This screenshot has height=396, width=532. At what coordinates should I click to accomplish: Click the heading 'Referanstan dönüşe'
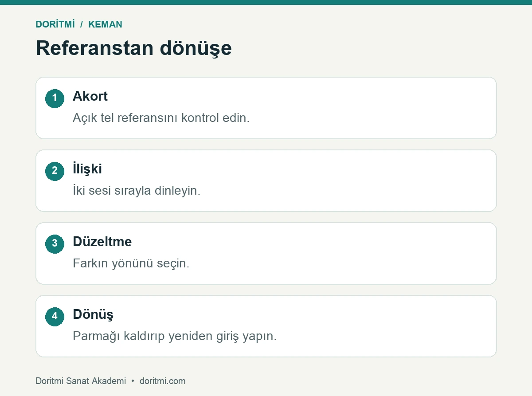133,48
